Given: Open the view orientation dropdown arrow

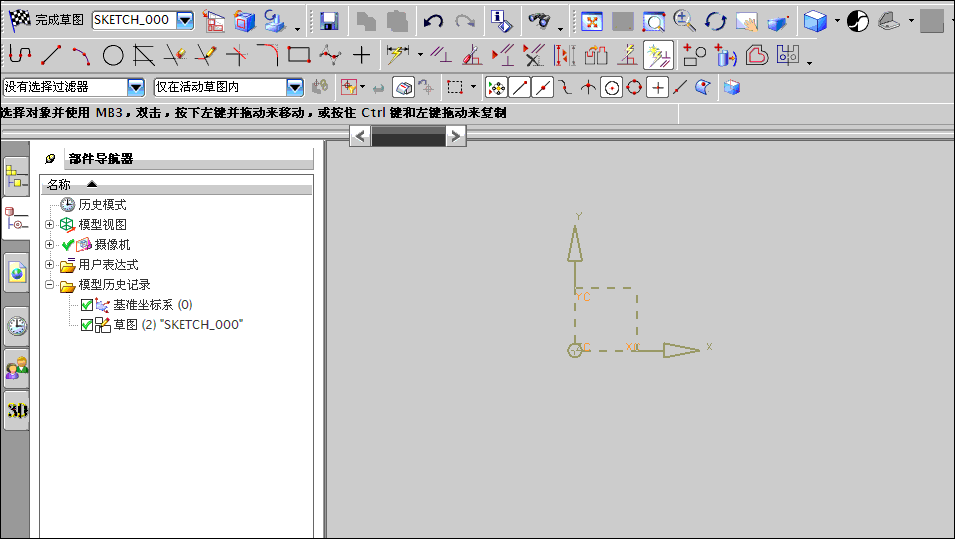Looking at the screenshot, I should [x=911, y=21].
